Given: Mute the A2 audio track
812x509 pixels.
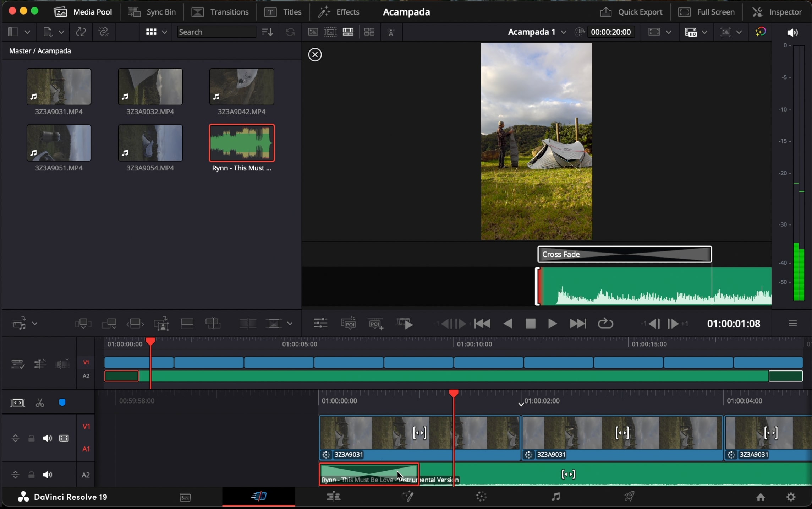Looking at the screenshot, I should (47, 475).
